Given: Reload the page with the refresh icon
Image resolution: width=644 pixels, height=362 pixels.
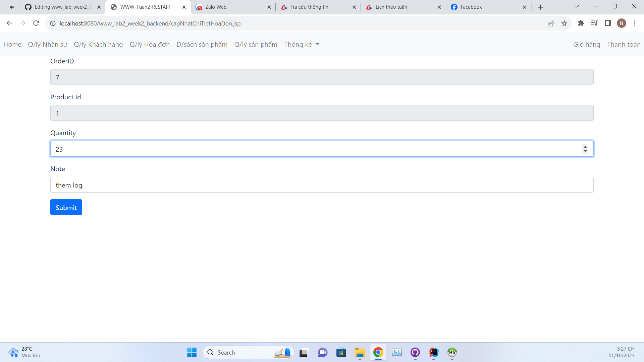Looking at the screenshot, I should click(x=36, y=23).
